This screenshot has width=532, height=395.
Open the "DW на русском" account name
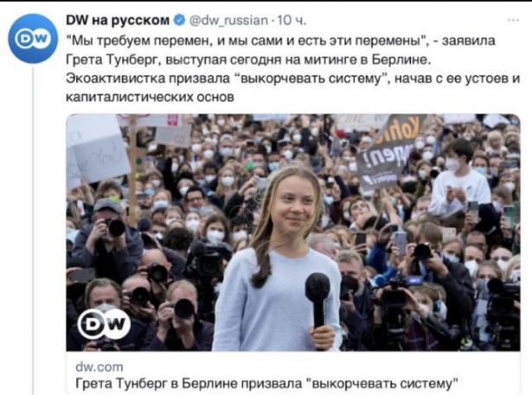pos(118,21)
